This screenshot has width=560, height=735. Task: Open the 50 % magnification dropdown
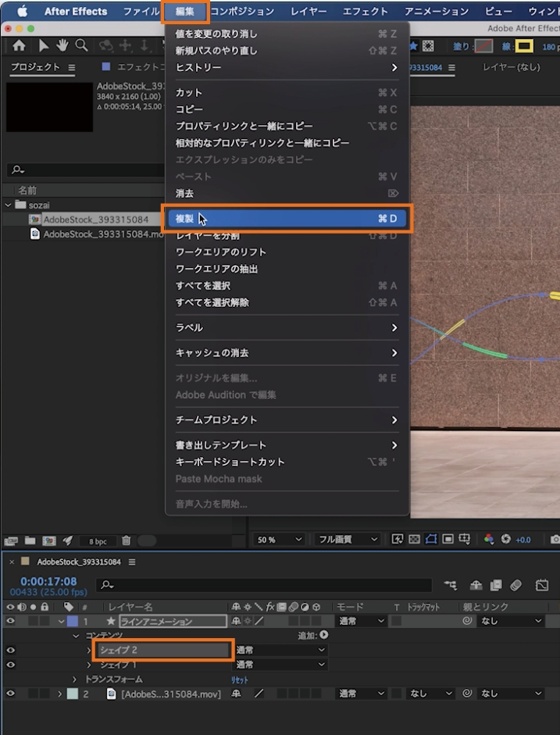click(280, 540)
